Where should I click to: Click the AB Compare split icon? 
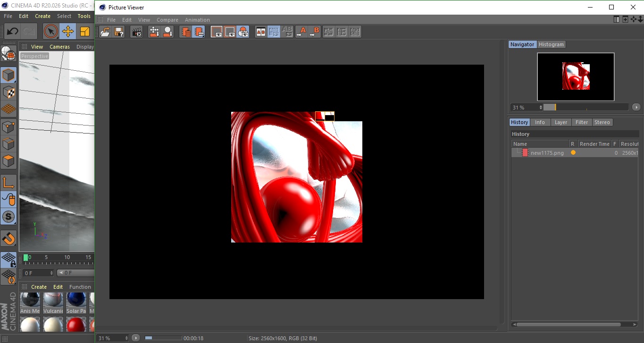click(x=260, y=32)
